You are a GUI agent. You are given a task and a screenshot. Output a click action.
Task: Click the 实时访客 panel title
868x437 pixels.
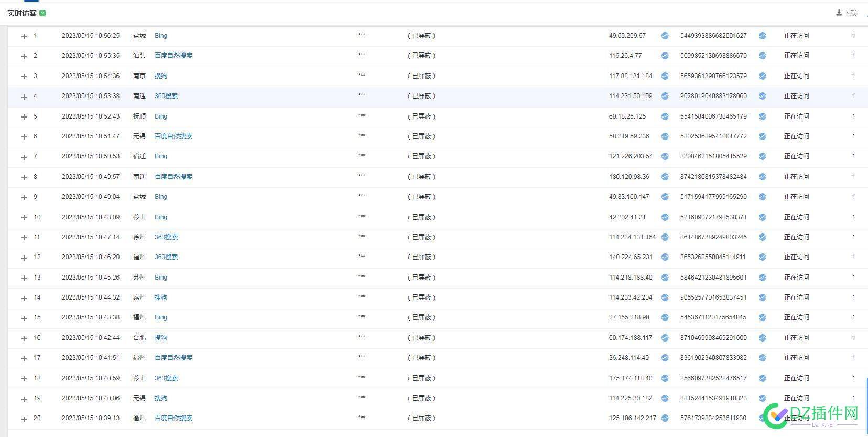pos(22,13)
